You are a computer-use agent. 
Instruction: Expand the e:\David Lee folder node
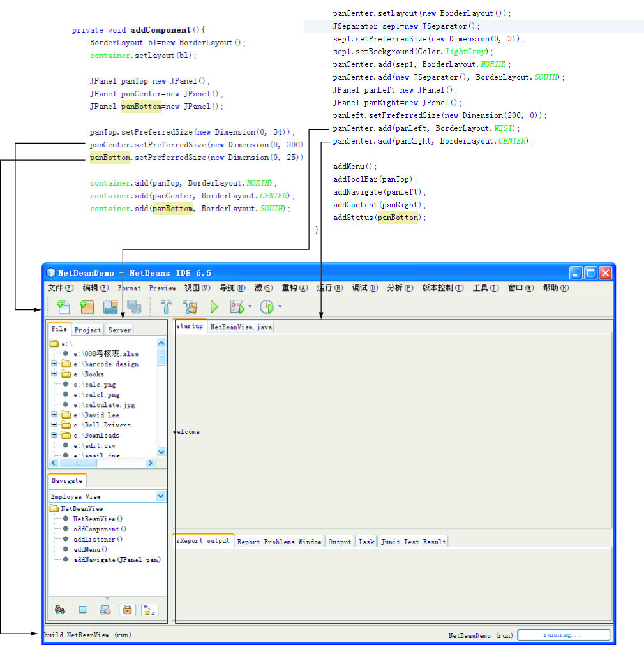click(54, 415)
